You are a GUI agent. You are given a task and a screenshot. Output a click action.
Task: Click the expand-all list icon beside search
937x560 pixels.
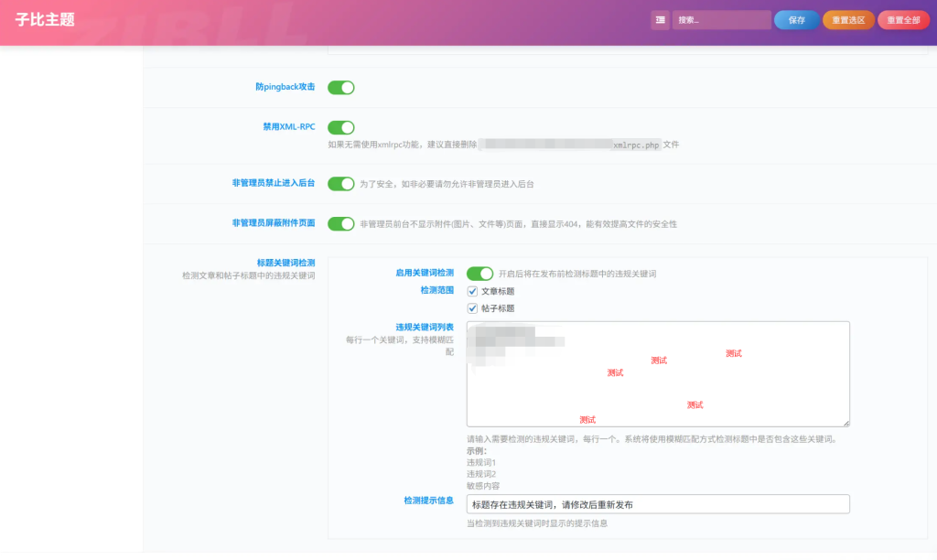[660, 20]
